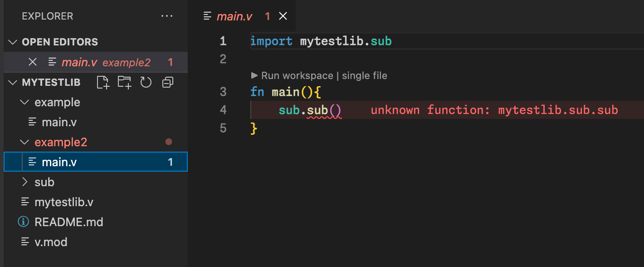Click the New Folder icon in explorer header

pyautogui.click(x=124, y=82)
